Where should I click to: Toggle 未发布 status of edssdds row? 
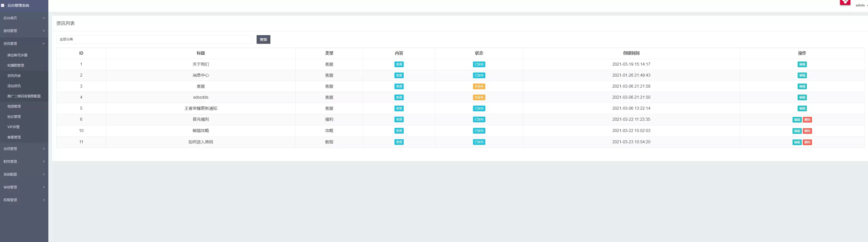tap(479, 97)
